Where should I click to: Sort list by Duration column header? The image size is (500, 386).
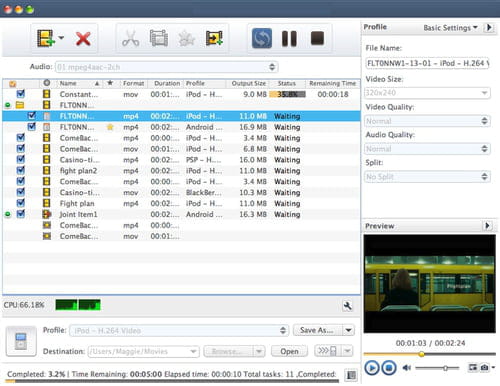(x=167, y=83)
